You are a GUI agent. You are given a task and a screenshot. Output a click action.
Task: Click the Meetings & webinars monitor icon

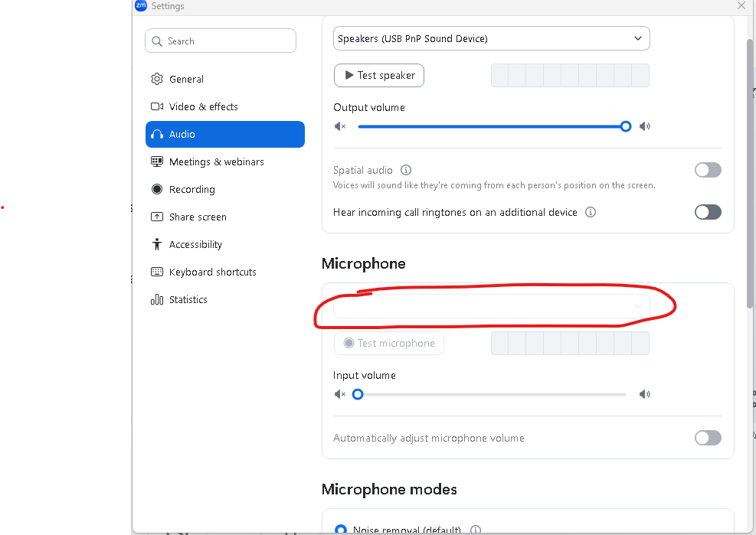(157, 161)
